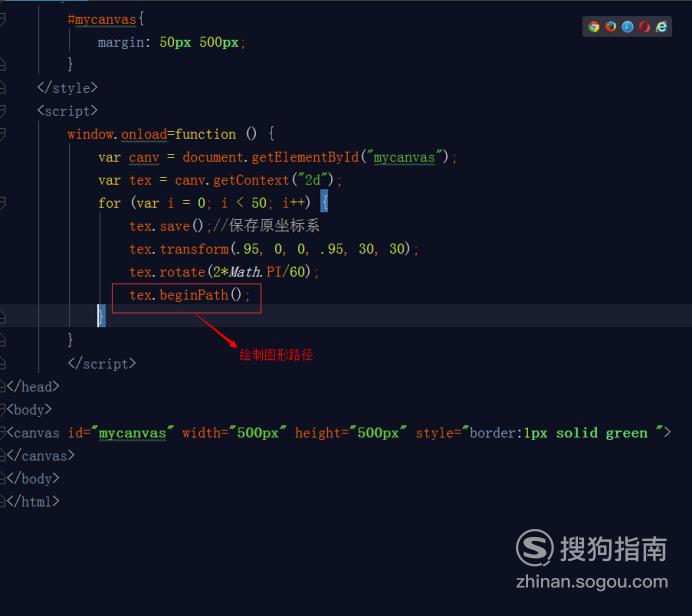The image size is (692, 616).
Task: Click the onload property text
Action: pyautogui.click(x=144, y=134)
